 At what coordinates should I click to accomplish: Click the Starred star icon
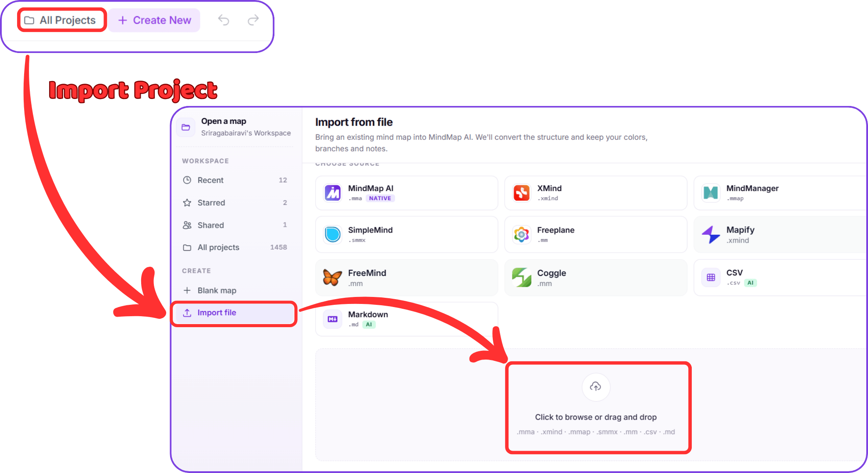pos(187,203)
